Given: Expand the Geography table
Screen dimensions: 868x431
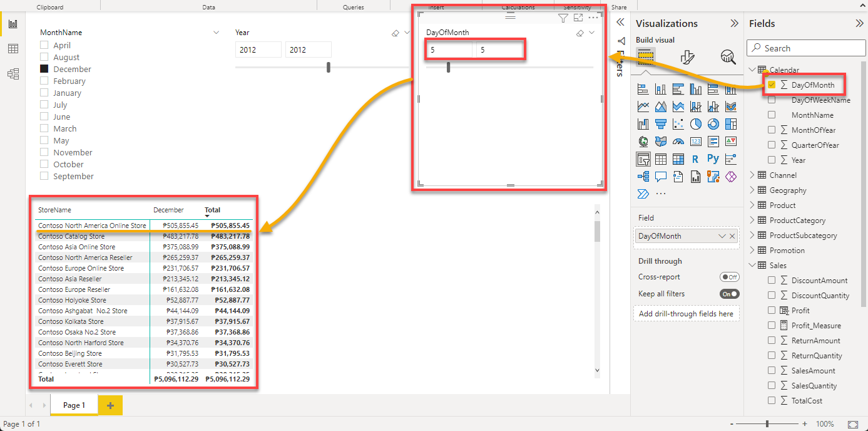Looking at the screenshot, I should (x=752, y=190).
